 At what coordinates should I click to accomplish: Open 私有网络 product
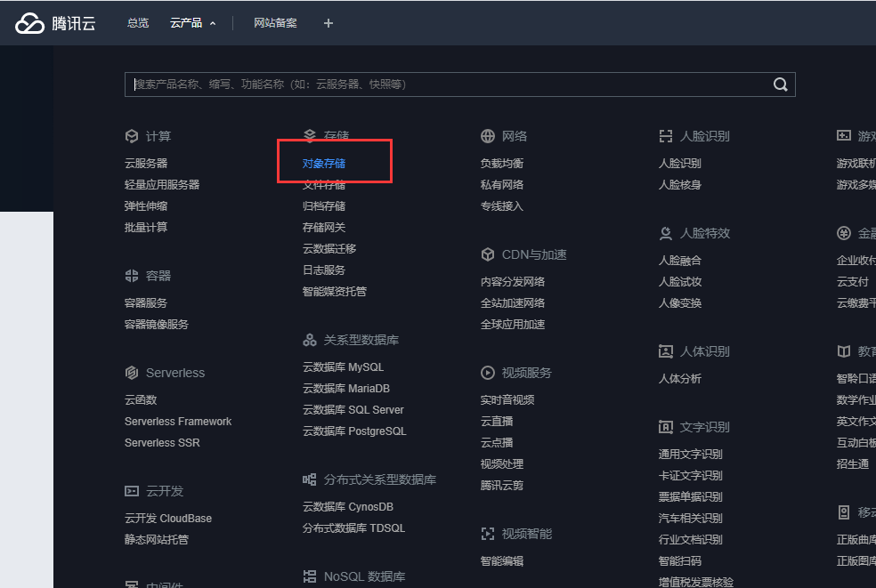coord(502,185)
